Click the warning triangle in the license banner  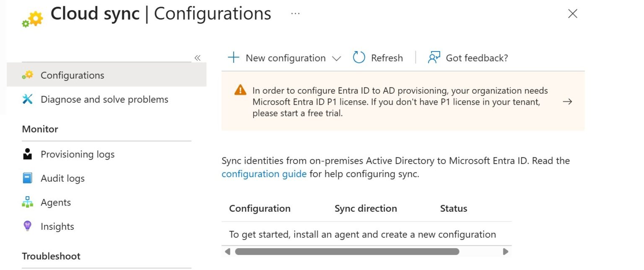click(240, 90)
